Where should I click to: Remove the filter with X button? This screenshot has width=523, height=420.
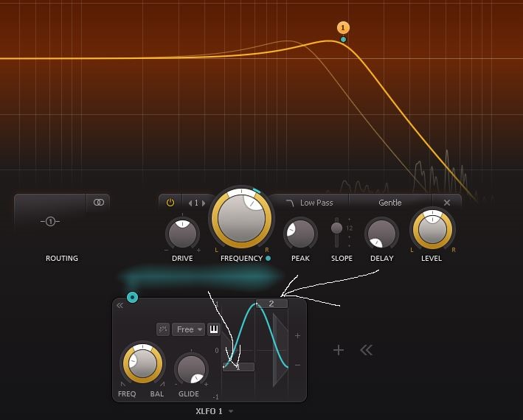click(447, 203)
